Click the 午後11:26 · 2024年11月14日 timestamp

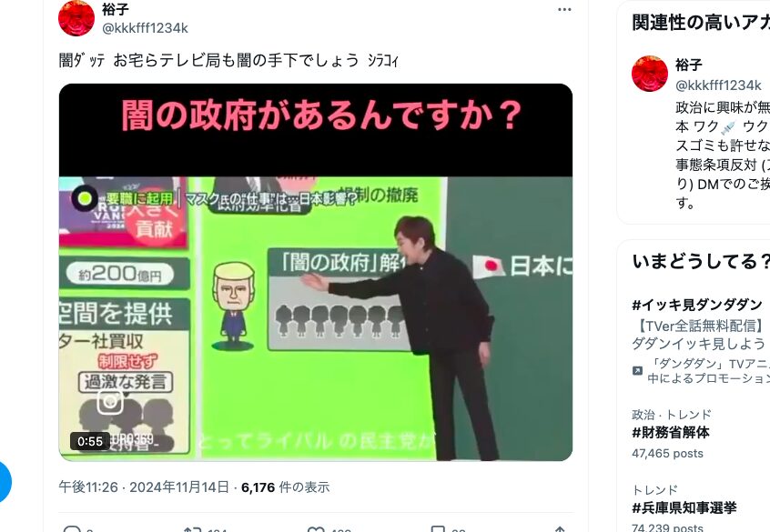pyautogui.click(x=144, y=487)
